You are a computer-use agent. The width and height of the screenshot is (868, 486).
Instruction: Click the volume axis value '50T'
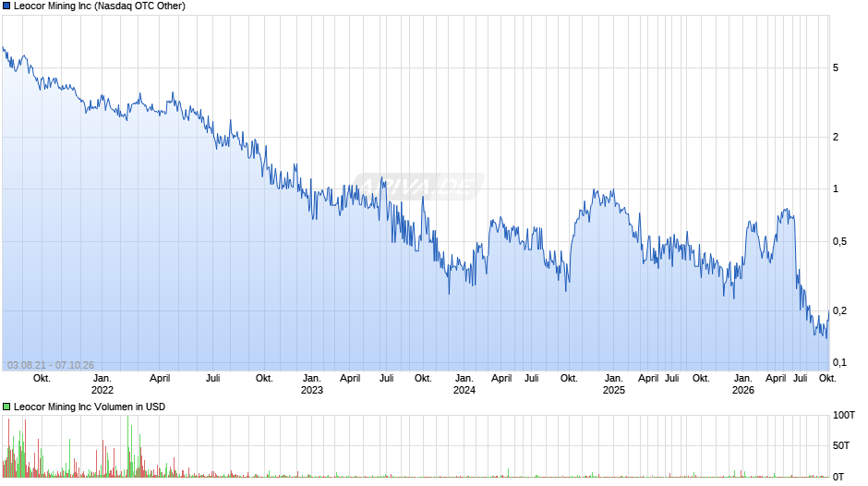coord(841,446)
